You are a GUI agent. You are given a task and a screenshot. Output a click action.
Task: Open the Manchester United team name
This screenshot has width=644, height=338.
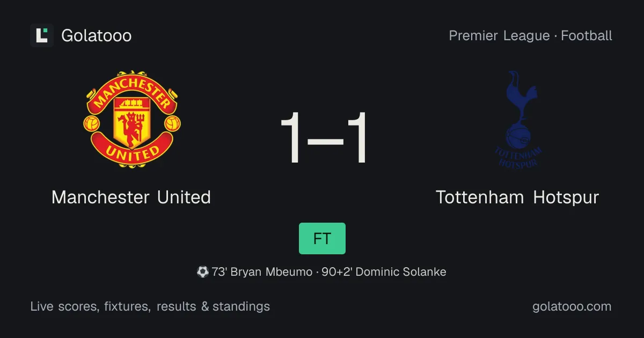coord(131,197)
